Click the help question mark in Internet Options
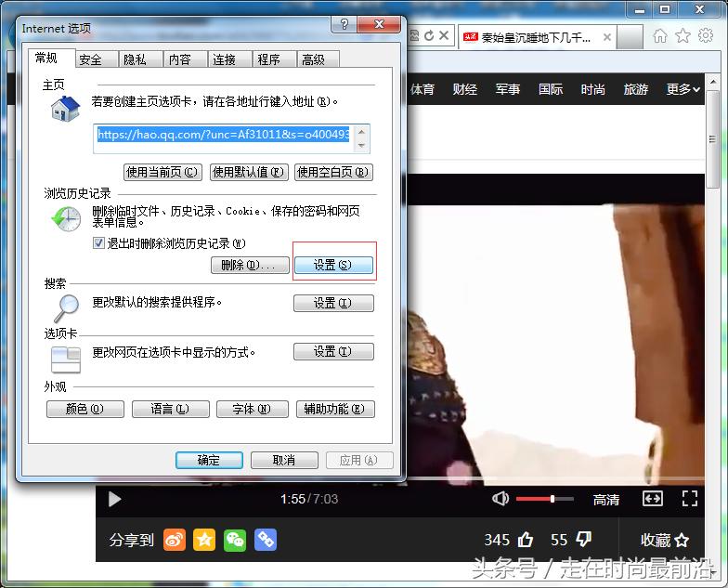 pyautogui.click(x=344, y=24)
